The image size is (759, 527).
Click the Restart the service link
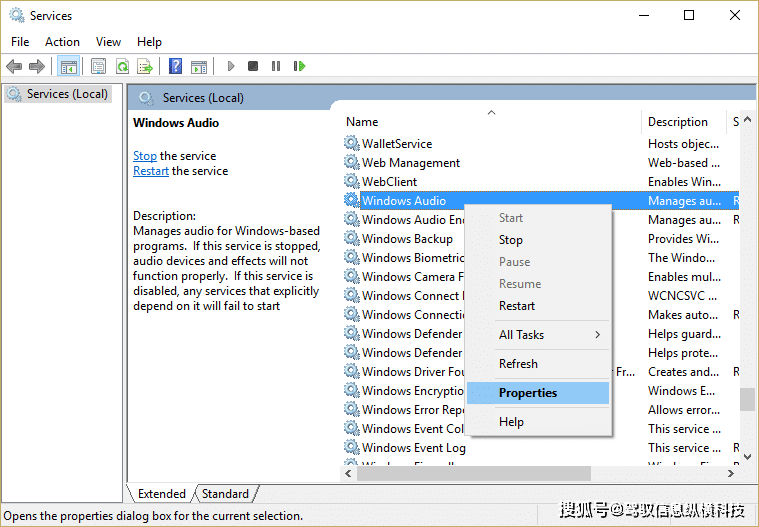coord(151,171)
